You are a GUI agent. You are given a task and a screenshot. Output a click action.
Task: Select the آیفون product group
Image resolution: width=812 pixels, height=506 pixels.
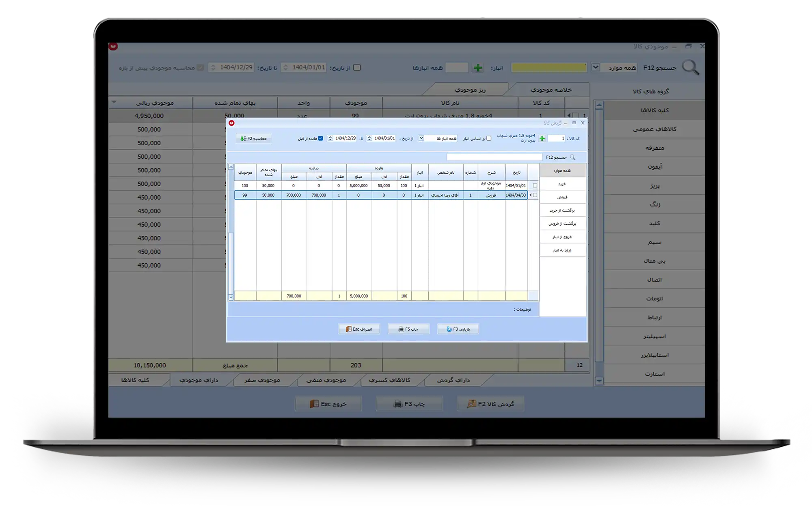[x=654, y=166]
